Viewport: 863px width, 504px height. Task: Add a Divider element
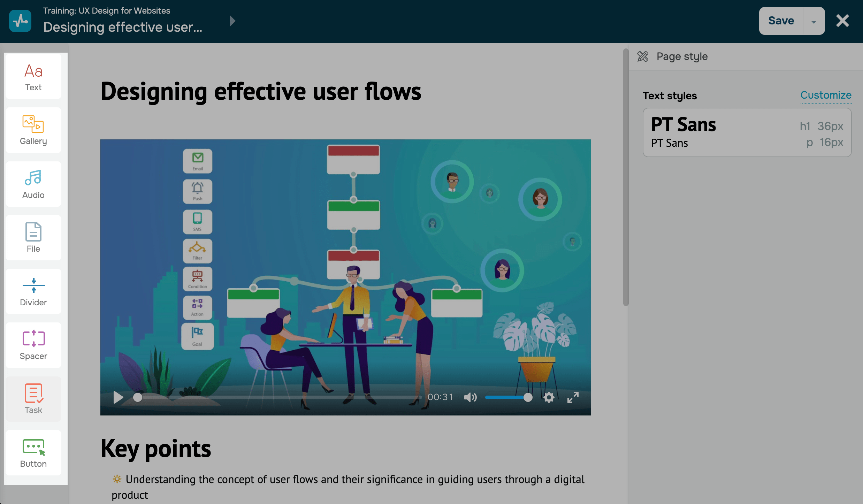(33, 292)
